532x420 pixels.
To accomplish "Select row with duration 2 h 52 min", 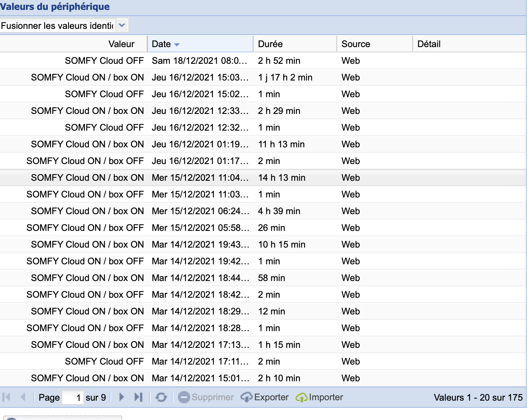I will (263, 61).
